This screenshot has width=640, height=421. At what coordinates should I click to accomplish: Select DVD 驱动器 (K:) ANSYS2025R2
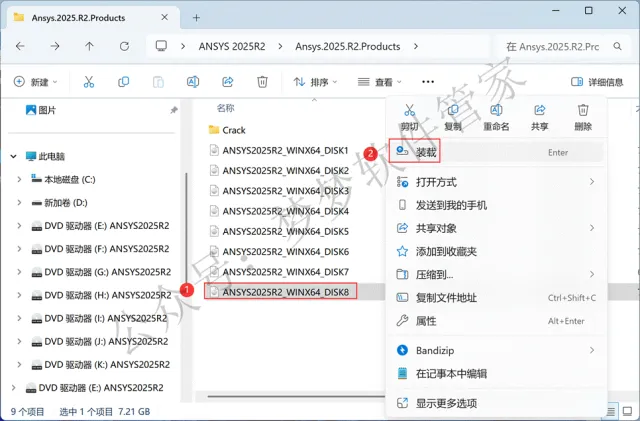[x=101, y=364]
